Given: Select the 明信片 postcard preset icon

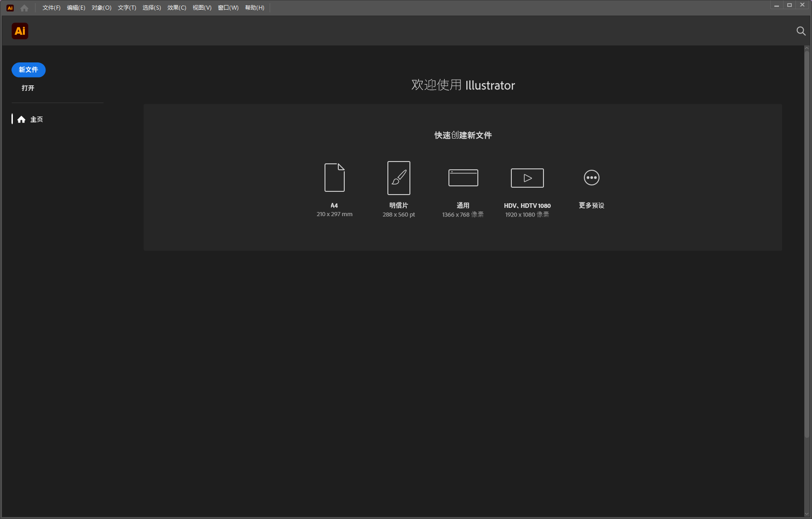Looking at the screenshot, I should point(398,178).
